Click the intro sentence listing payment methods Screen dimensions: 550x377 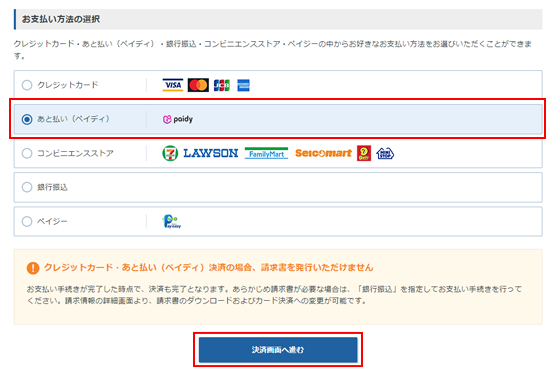(273, 49)
